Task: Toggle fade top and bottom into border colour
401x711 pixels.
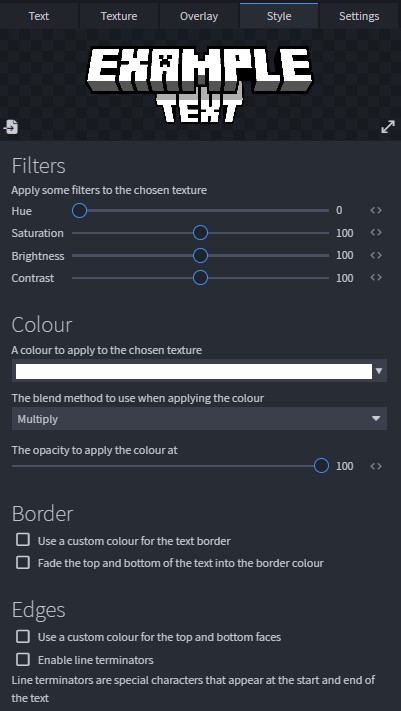Action: pos(23,563)
